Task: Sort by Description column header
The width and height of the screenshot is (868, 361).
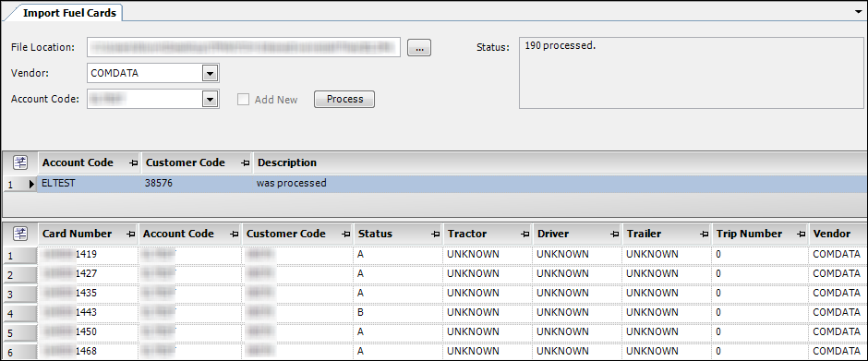Action: point(286,162)
